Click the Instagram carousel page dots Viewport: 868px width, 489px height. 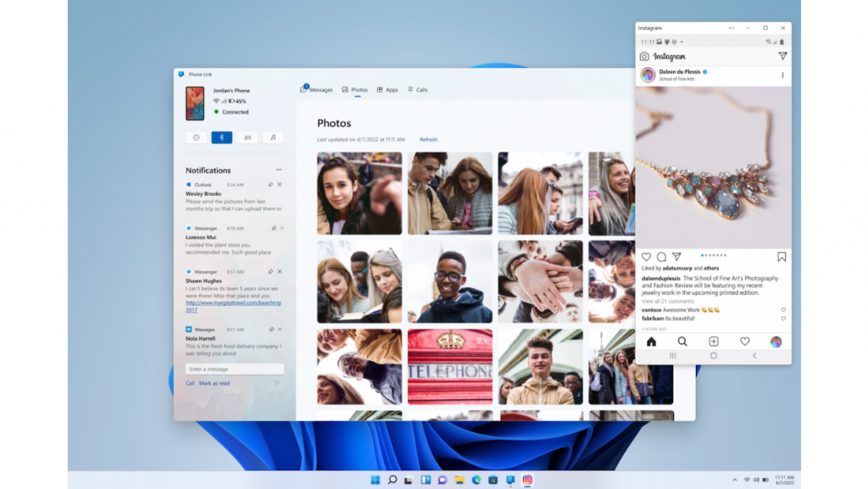[x=714, y=255]
